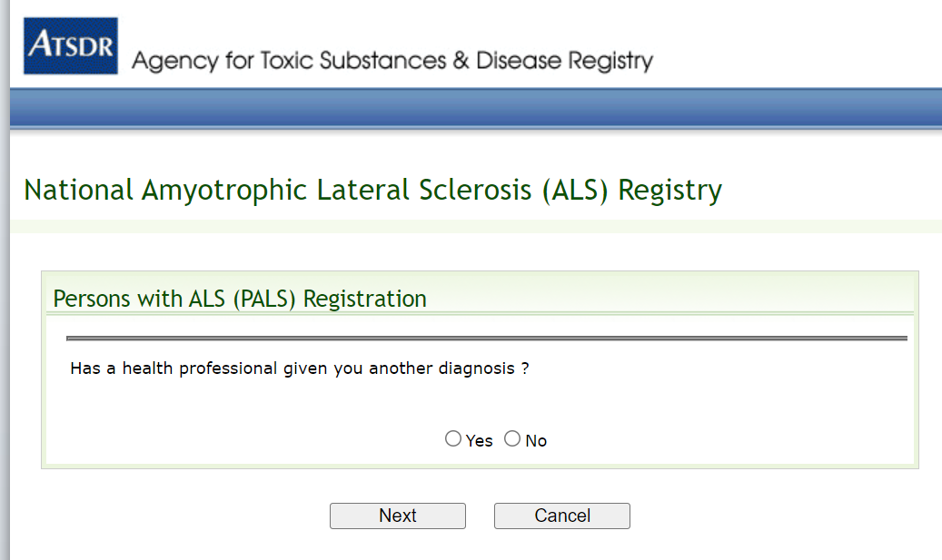Image resolution: width=942 pixels, height=560 pixels.
Task: Click the blue navigation banner bar
Action: click(472, 109)
